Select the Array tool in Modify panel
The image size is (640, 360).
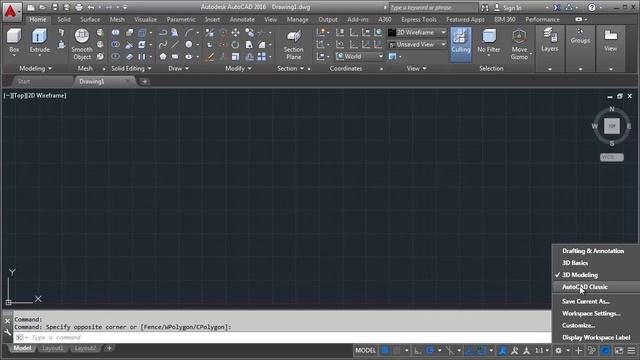[x=262, y=56]
